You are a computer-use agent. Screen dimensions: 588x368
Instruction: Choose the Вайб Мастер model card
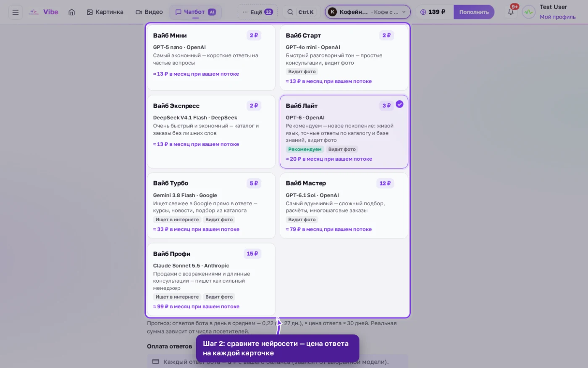[x=344, y=206]
